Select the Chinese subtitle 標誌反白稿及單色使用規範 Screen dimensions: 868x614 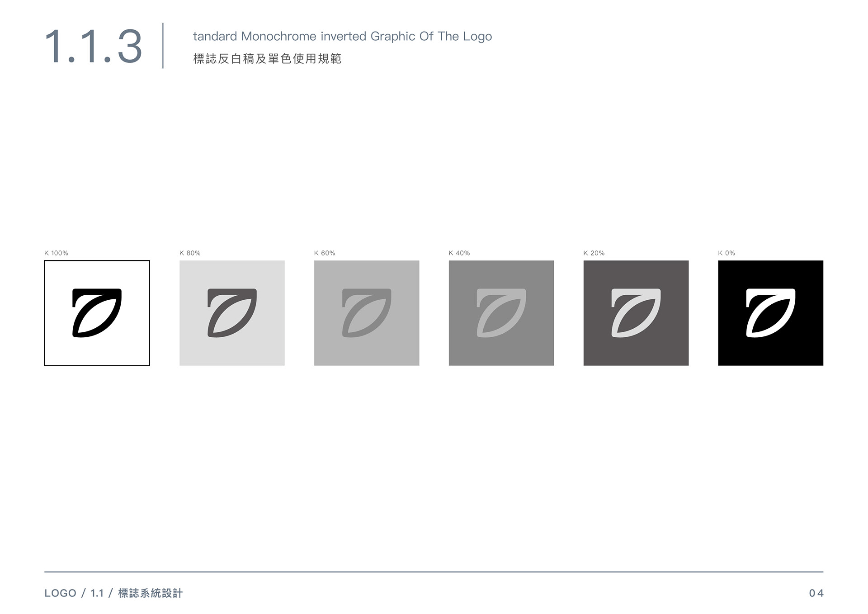[x=267, y=59]
